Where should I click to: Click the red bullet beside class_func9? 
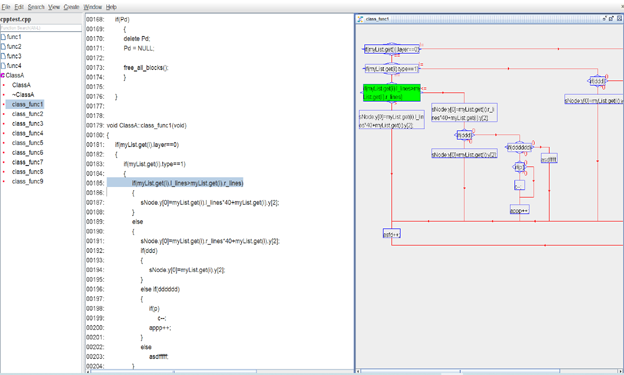click(x=4, y=182)
